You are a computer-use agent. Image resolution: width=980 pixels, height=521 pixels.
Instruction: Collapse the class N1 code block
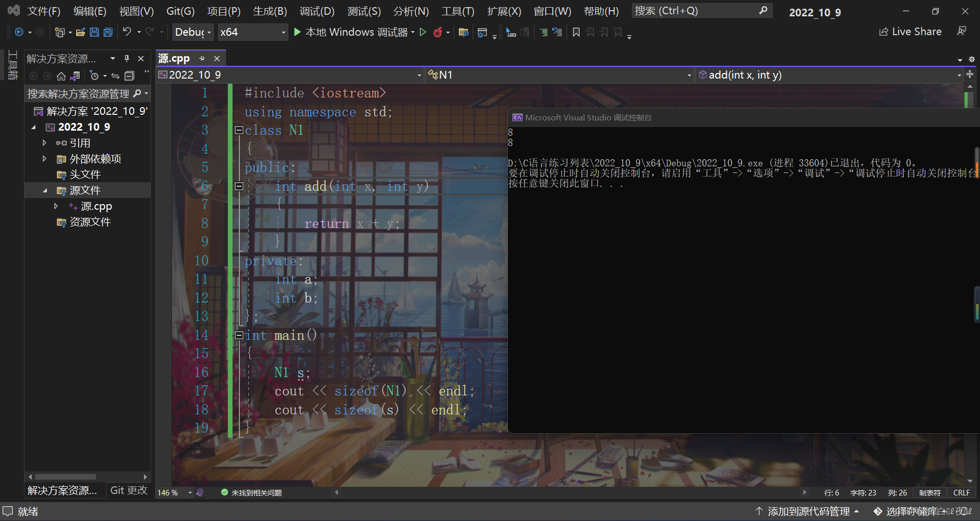pyautogui.click(x=239, y=130)
